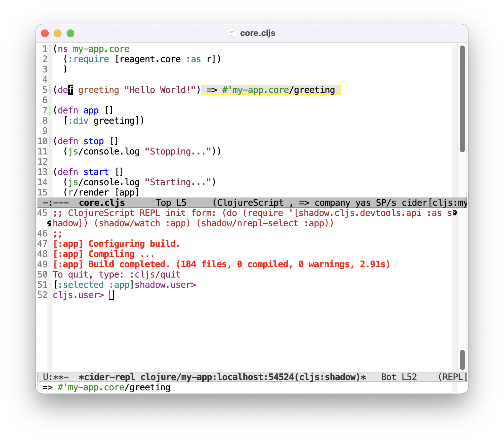Click the 'yas' minor mode indicator

363,203
